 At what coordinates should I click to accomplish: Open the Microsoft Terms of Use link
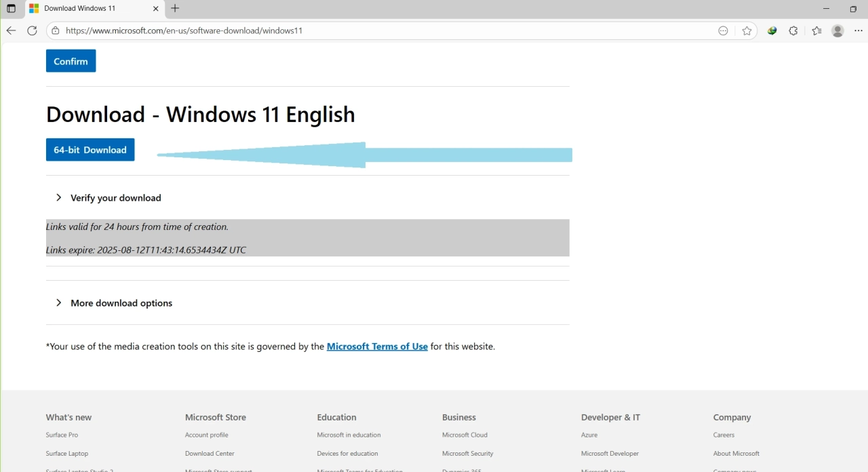[377, 347]
